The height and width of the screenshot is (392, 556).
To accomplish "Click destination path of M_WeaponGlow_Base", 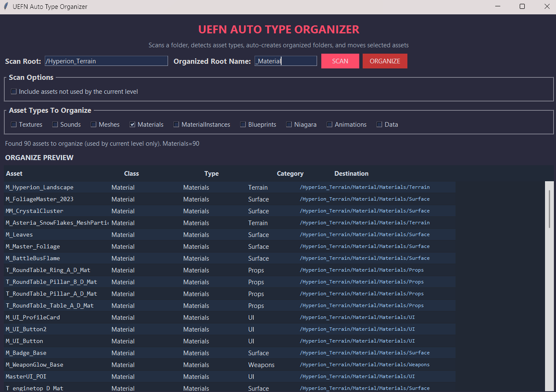I will [365, 365].
